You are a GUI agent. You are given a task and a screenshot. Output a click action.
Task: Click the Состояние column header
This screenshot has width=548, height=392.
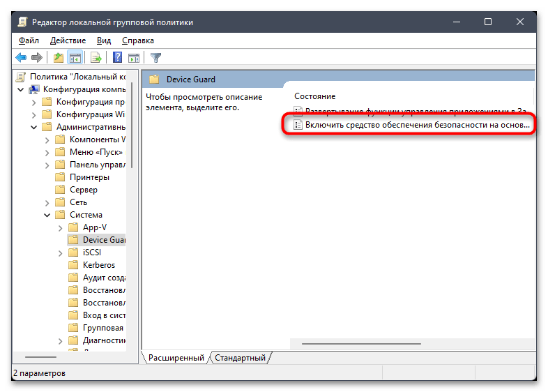point(315,96)
